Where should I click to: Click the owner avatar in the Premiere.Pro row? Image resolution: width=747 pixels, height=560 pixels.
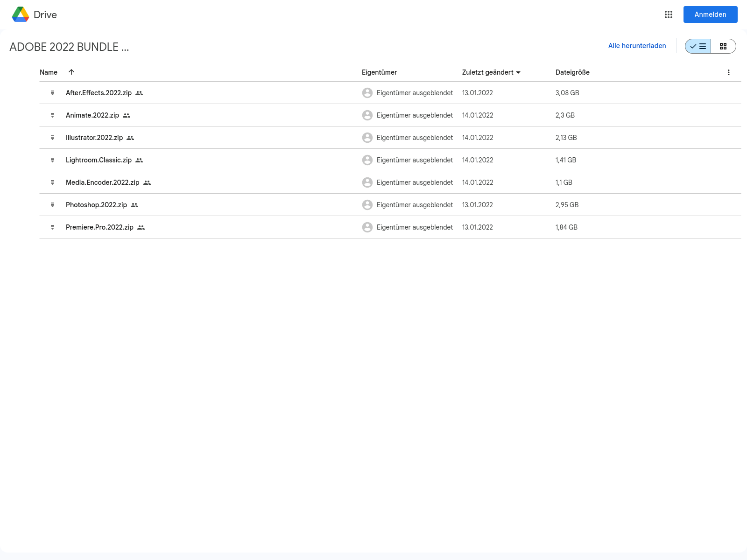click(367, 227)
